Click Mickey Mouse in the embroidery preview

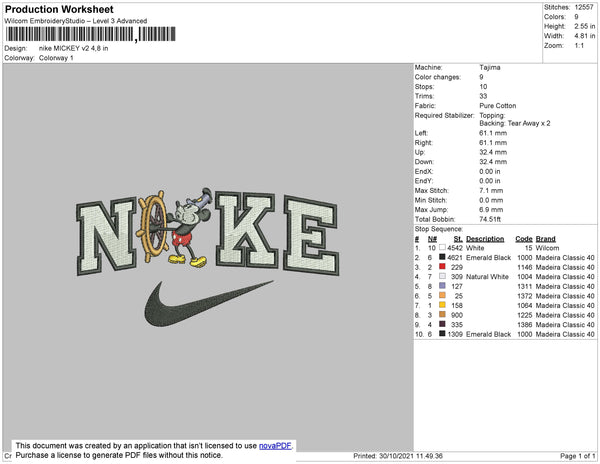(188, 228)
